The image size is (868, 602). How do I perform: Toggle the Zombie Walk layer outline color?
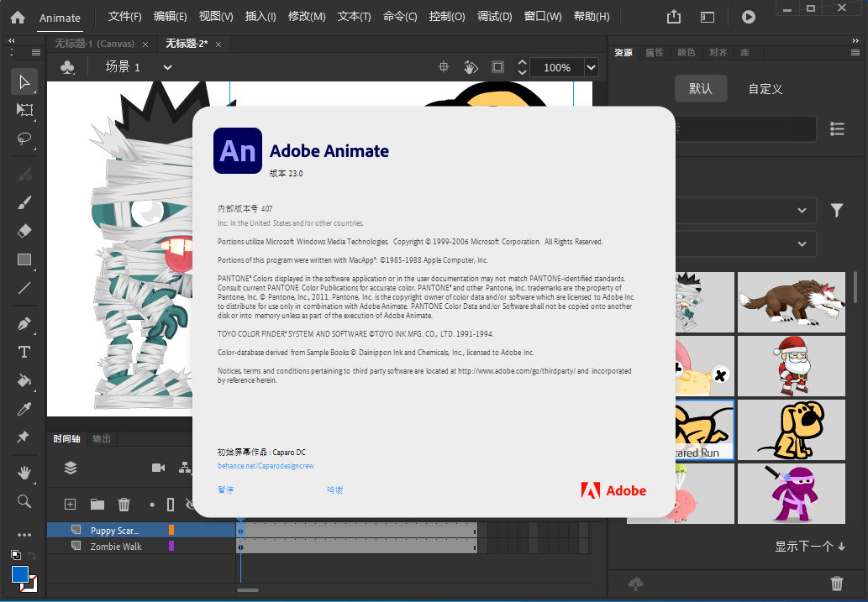[171, 546]
